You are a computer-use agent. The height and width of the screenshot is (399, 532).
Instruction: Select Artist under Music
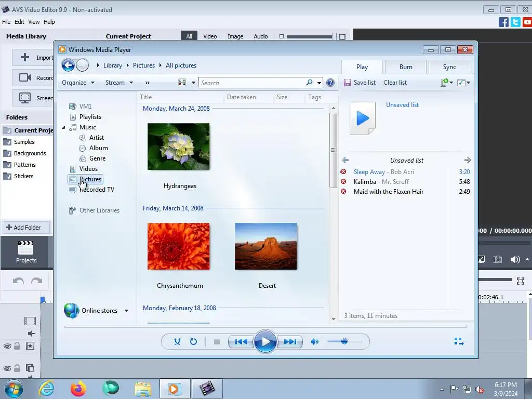coord(96,137)
